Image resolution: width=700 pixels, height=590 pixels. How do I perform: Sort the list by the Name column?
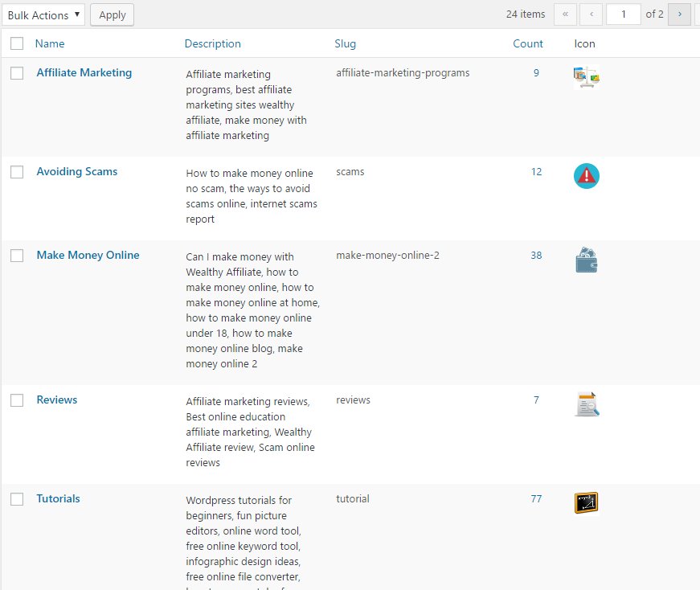[51, 43]
